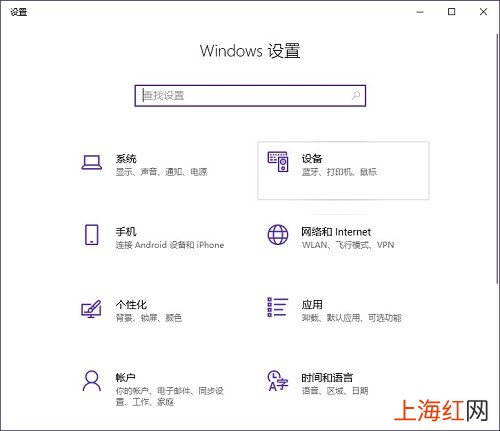Open the 设备 keyboard and speaker icon
The height and width of the screenshot is (431, 500).
[x=278, y=162]
